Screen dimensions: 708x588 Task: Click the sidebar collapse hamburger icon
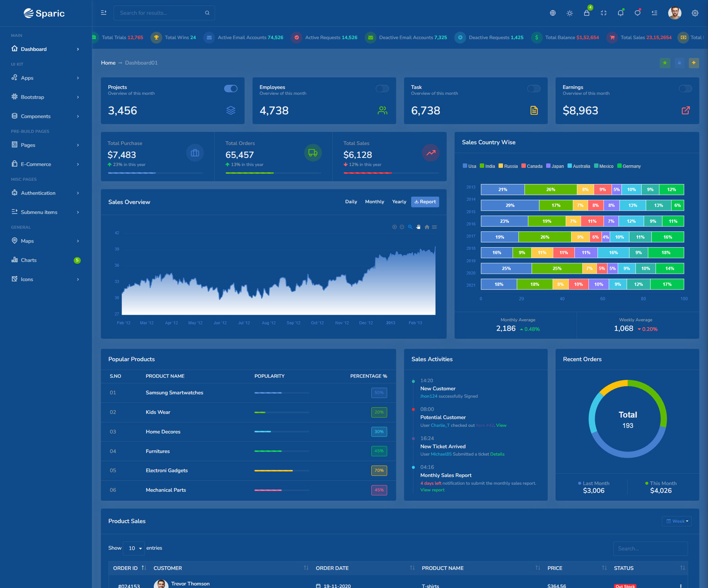pos(104,13)
